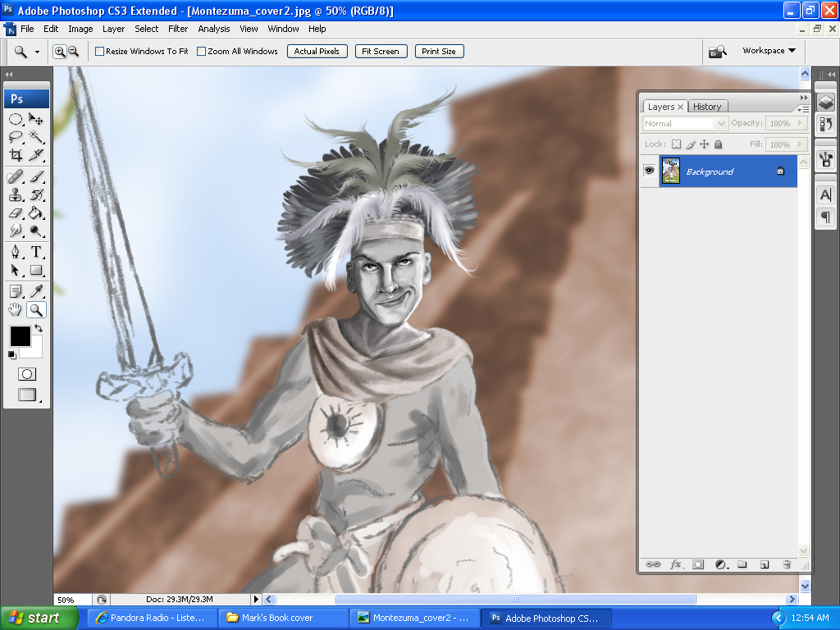The image size is (840, 630).
Task: Open Pandora Radio taskbar item
Action: coord(152,619)
